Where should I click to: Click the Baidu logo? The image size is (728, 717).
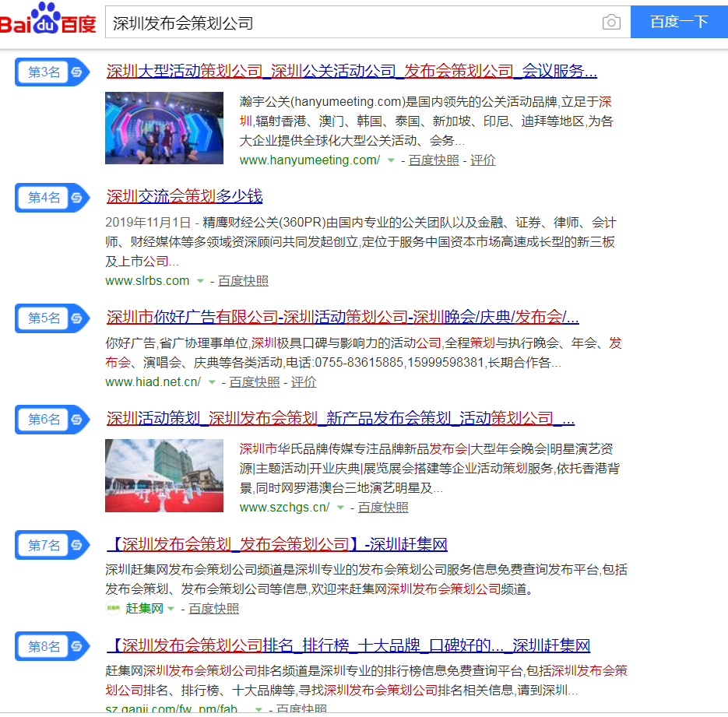click(48, 19)
